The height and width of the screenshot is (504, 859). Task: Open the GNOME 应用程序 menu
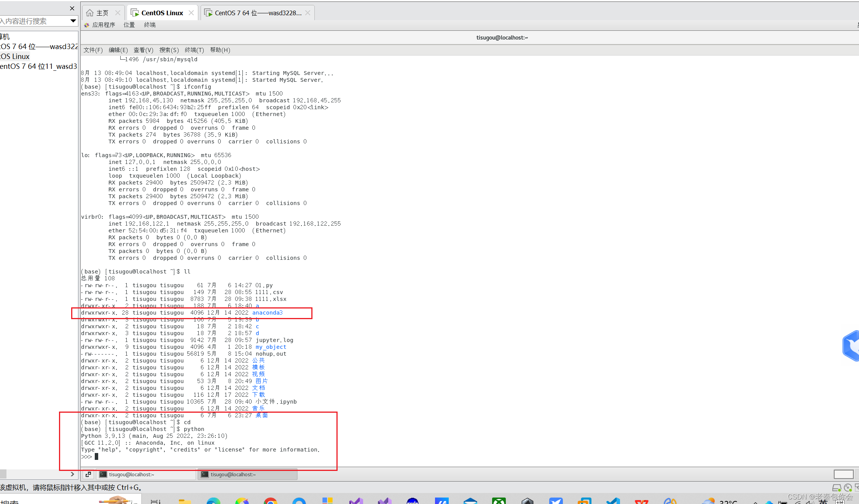(x=104, y=25)
